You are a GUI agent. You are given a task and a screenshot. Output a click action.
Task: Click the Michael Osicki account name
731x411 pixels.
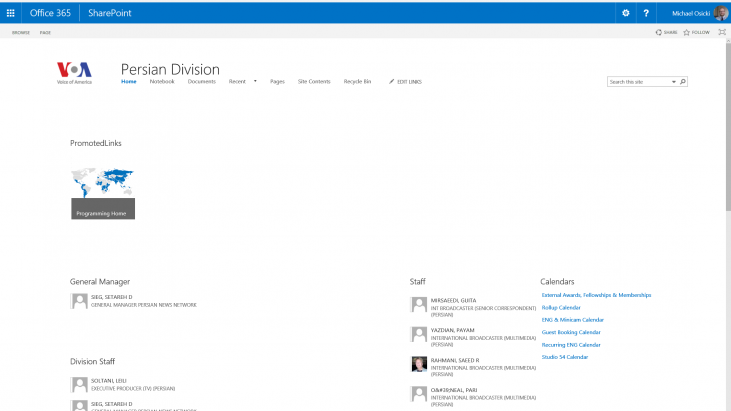click(691, 13)
